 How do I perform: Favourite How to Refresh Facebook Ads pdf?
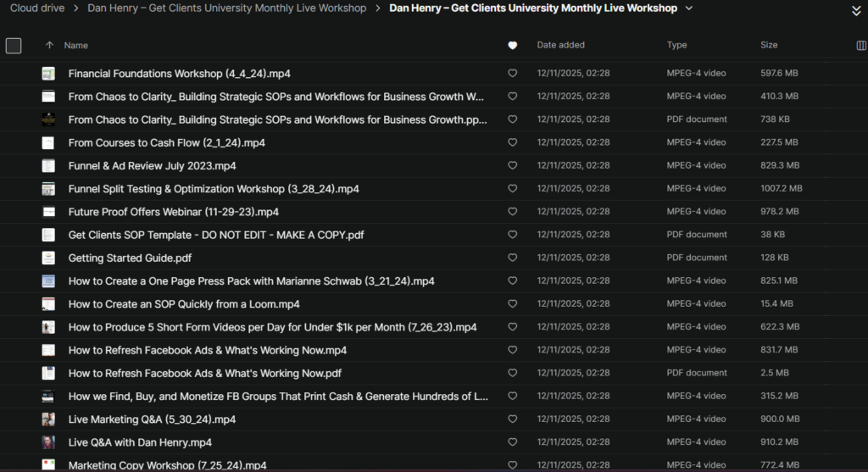513,373
